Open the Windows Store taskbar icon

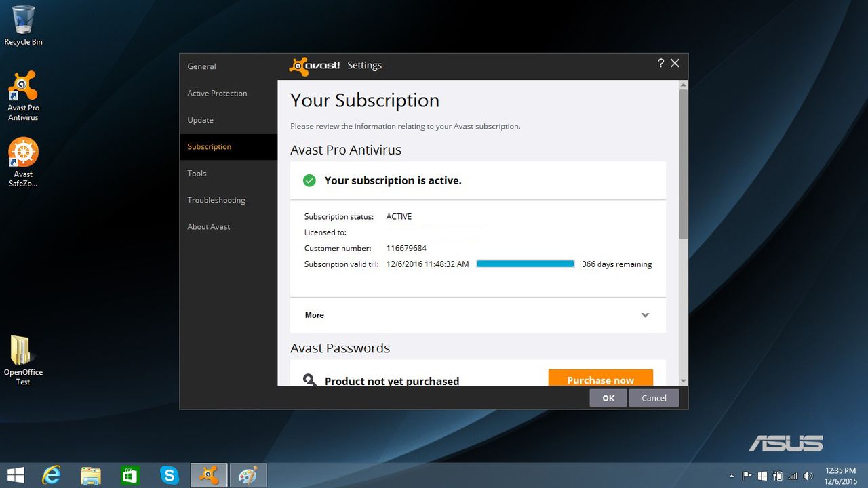(x=130, y=475)
